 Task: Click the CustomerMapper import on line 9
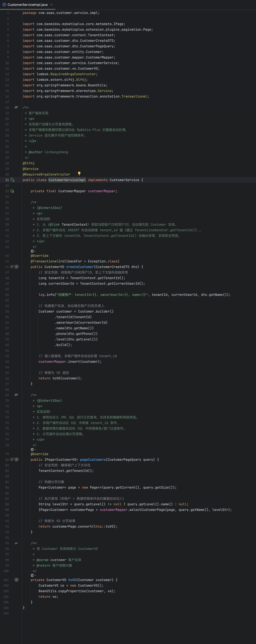pos(100,57)
